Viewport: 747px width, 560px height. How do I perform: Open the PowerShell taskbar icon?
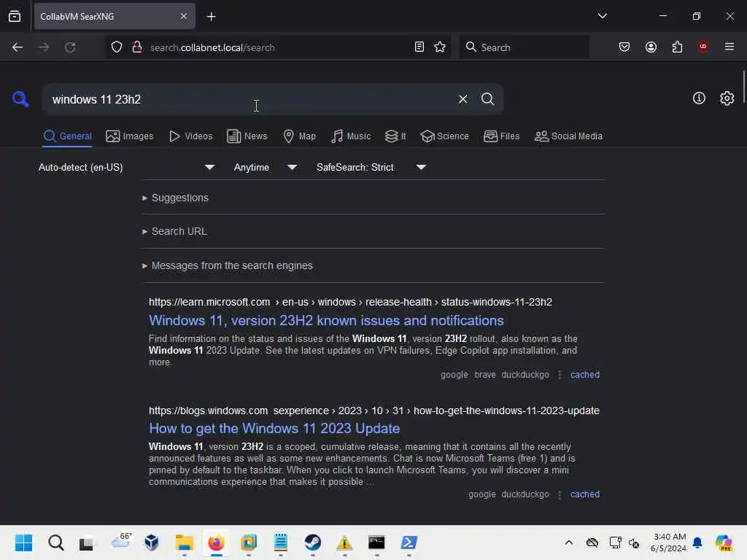click(x=409, y=542)
